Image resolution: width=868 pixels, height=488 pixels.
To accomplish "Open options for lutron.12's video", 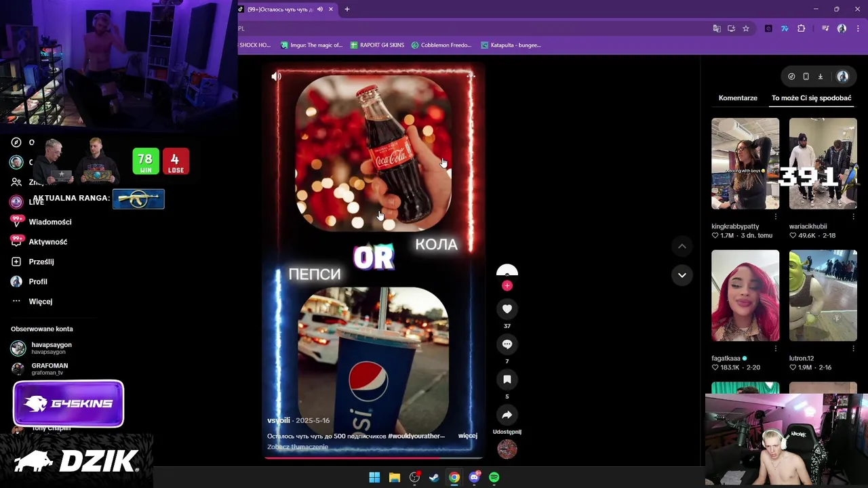I will 853,349.
